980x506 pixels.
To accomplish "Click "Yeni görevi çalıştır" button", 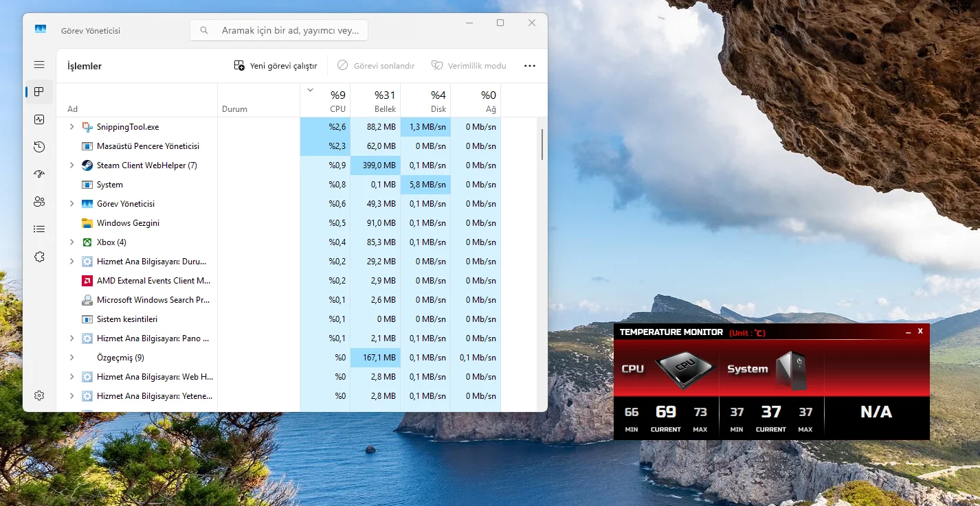I will click(276, 66).
